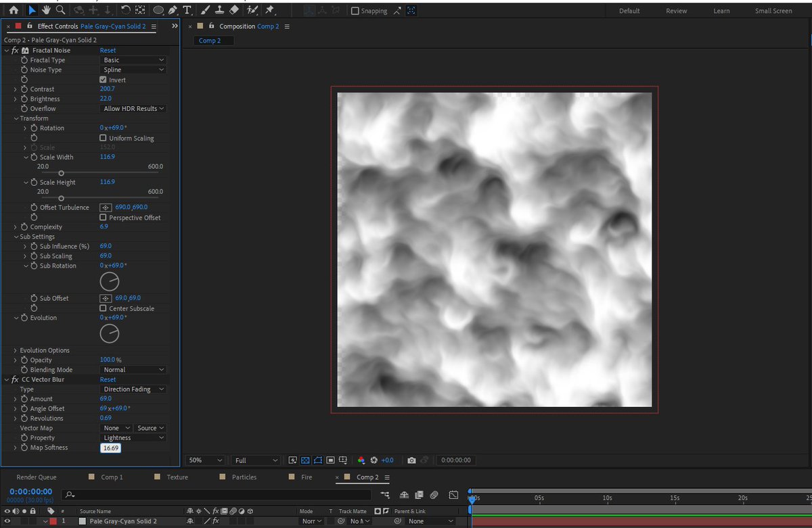Screen dimensions: 812x528
Task: Toggle Frame Blending for the composition
Action: click(x=420, y=496)
